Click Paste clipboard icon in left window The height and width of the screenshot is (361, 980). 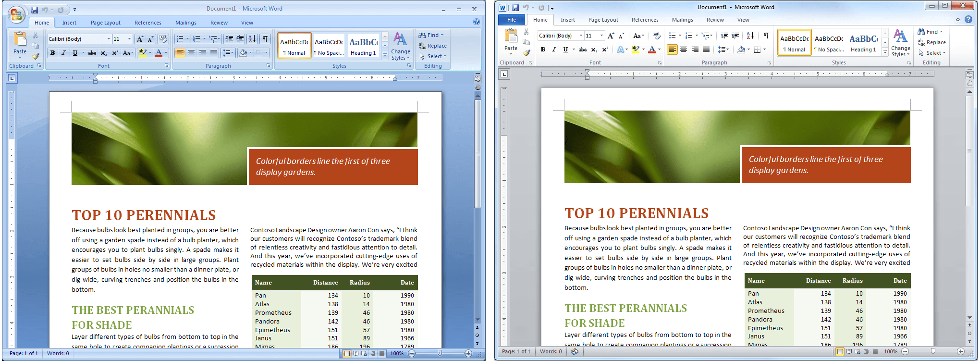20,39
